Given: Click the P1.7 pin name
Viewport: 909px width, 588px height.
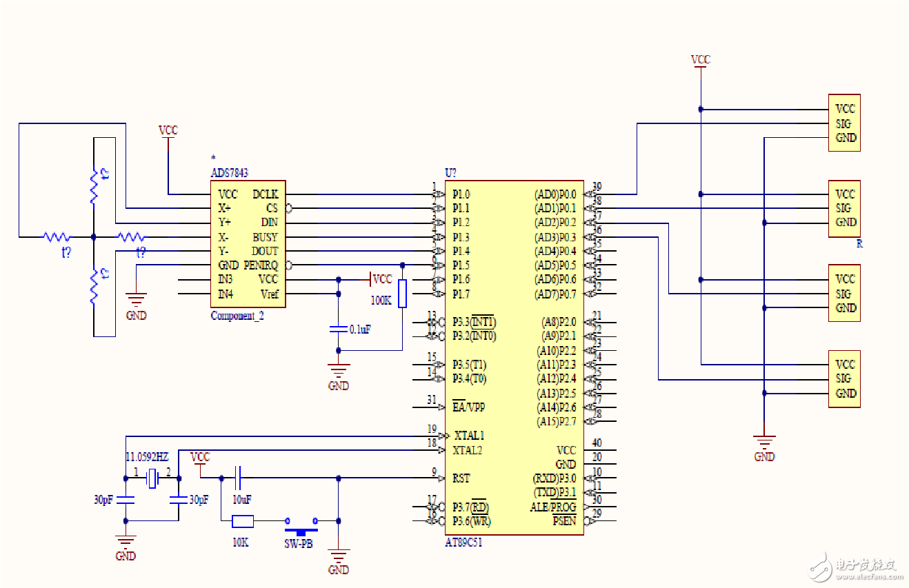Looking at the screenshot, I should (x=461, y=294).
